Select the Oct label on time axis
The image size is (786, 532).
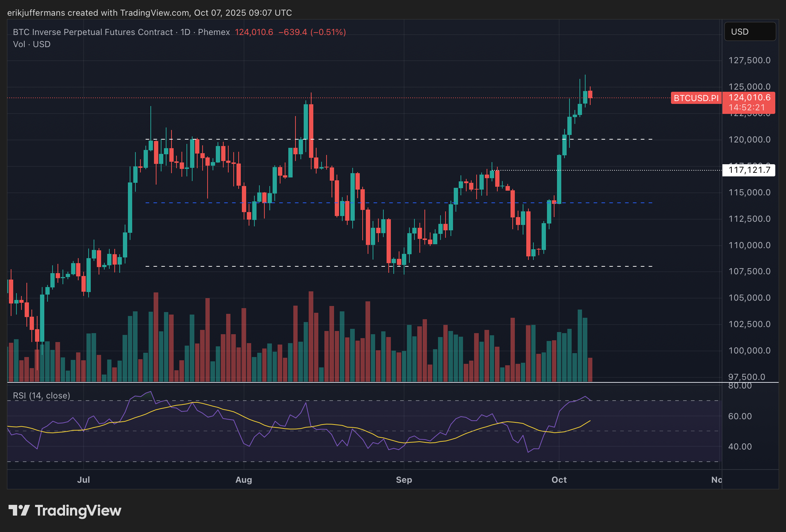[559, 480]
